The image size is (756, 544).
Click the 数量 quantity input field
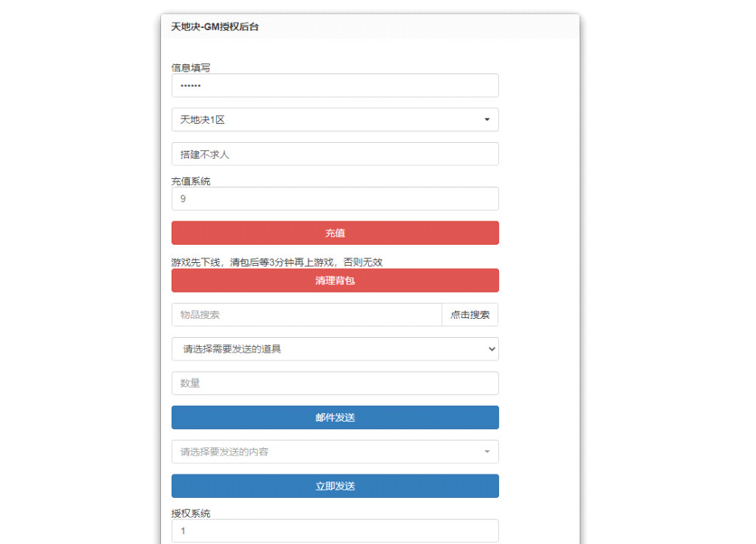click(x=335, y=383)
